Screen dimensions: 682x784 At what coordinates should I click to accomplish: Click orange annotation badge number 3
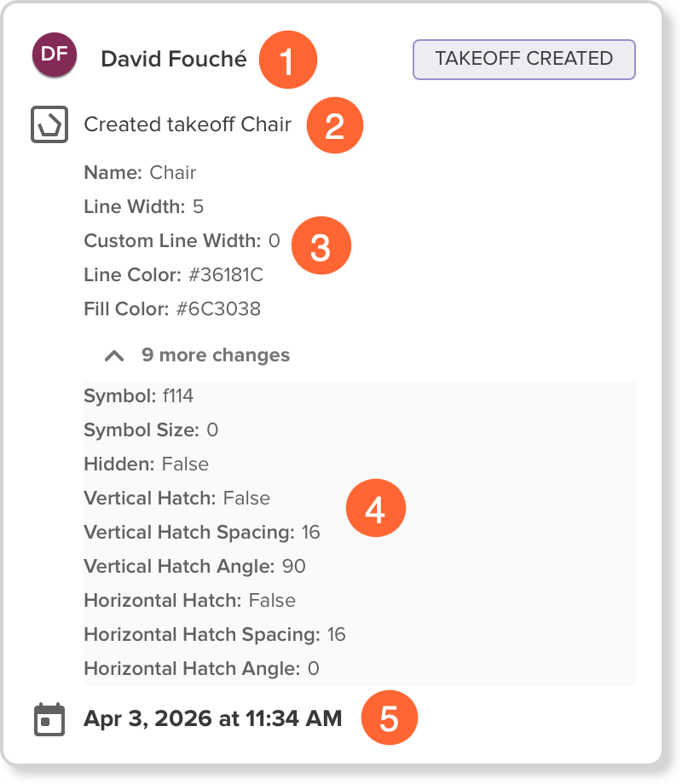coord(321,246)
